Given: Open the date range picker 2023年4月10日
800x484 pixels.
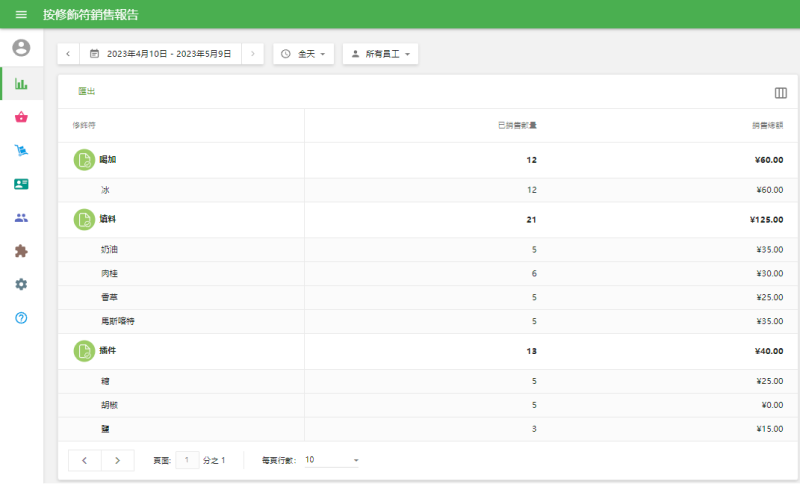Looking at the screenshot, I should point(161,53).
